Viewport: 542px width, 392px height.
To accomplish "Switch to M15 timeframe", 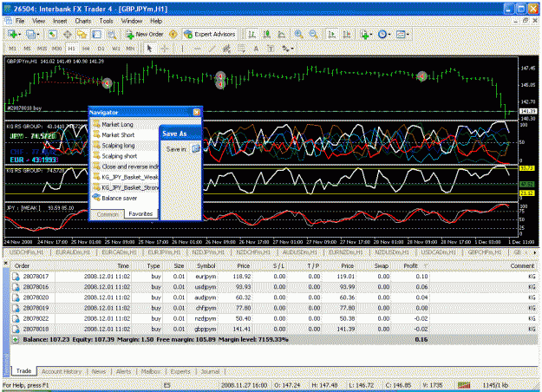I will pyautogui.click(x=42, y=49).
